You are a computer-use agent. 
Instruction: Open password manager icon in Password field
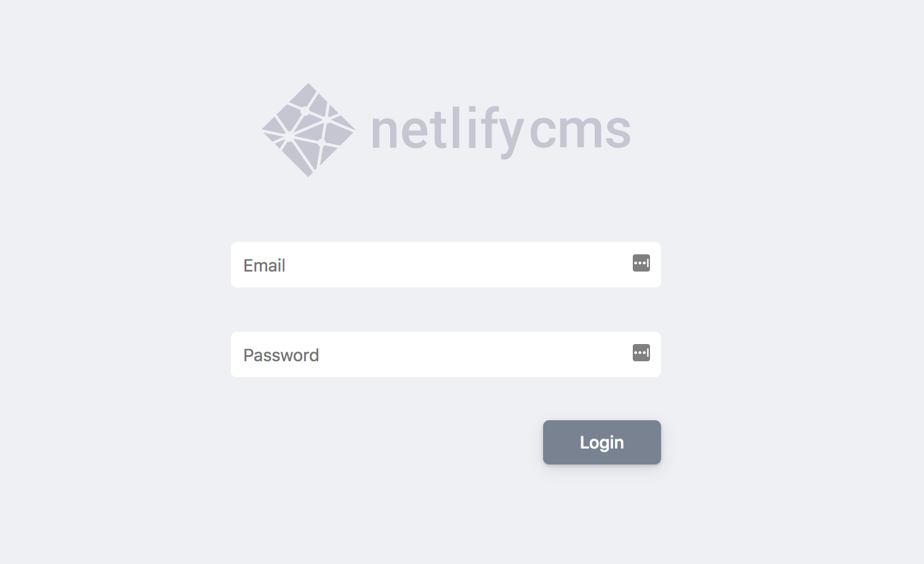click(x=641, y=353)
